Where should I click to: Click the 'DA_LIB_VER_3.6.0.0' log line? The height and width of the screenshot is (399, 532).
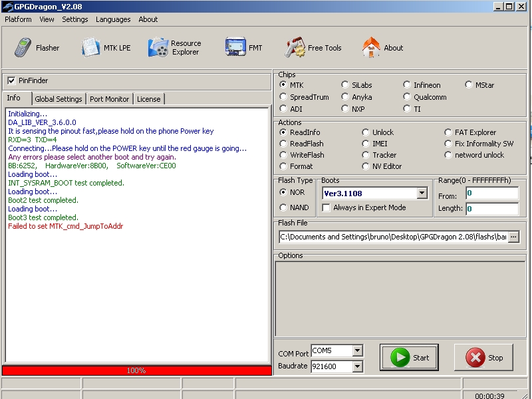pyautogui.click(x=42, y=122)
